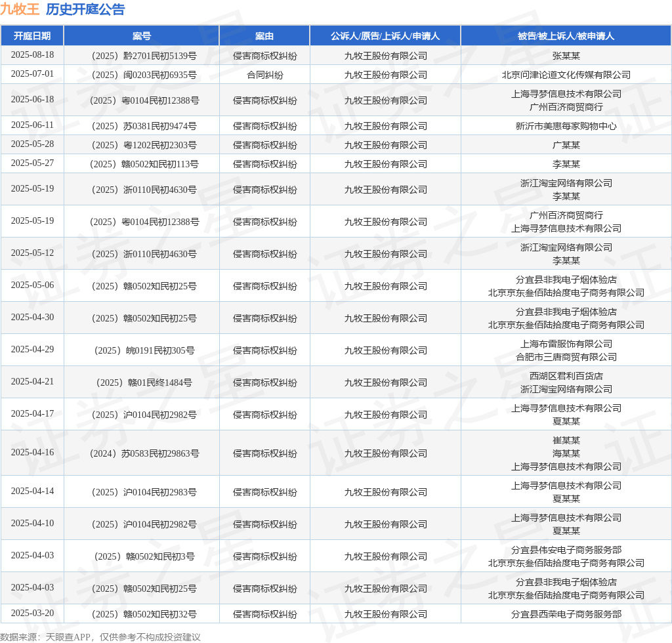The image size is (672, 643).
Task: Click the date 2025-06-18
Action: (33, 99)
